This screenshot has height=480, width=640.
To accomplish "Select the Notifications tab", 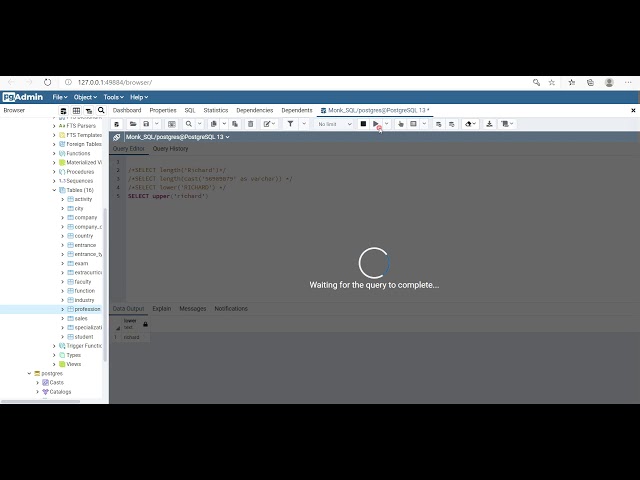I will click(x=231, y=309).
